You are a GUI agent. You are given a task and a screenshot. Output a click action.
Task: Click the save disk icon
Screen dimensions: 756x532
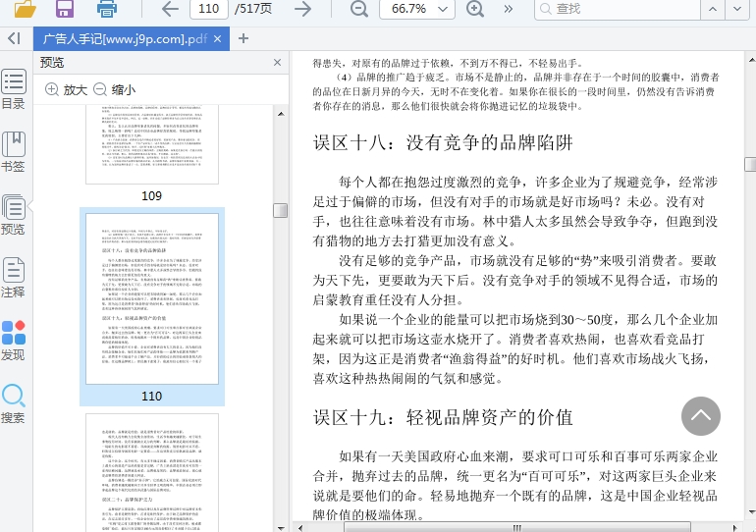[65, 10]
